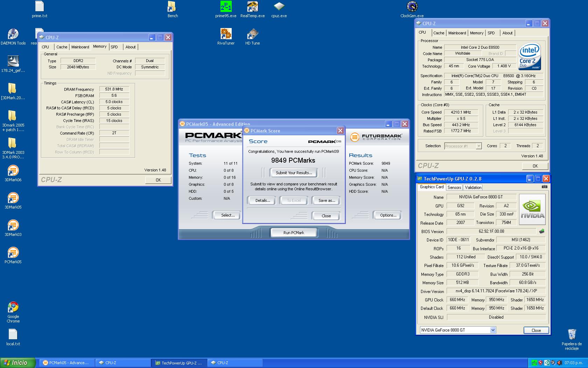Launch 3DMark06 desktop shortcut
This screenshot has width=588, height=368.
[13, 173]
